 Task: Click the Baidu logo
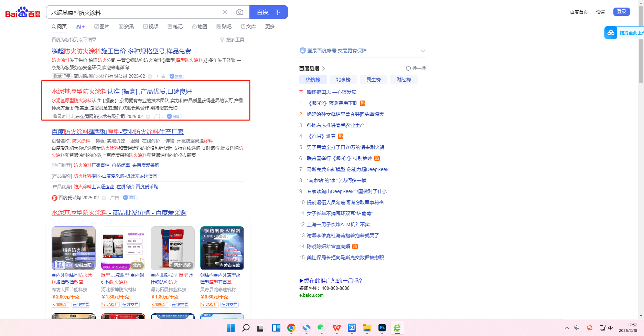23,13
